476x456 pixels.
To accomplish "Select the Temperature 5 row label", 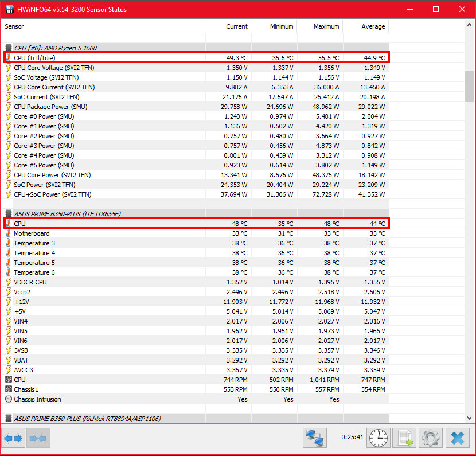I will 34,263.
